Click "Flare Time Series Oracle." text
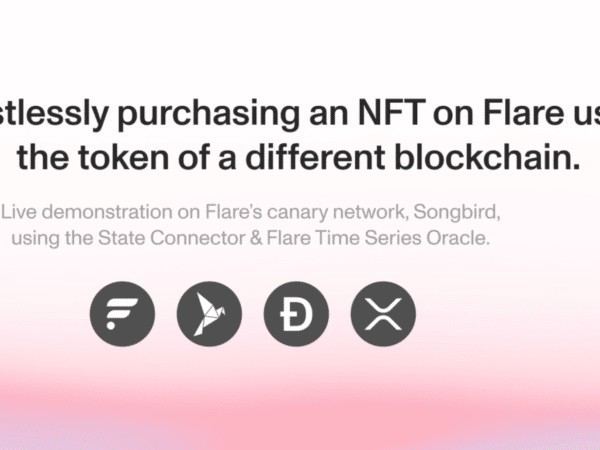Viewport: 600px width, 450px height. click(x=378, y=238)
